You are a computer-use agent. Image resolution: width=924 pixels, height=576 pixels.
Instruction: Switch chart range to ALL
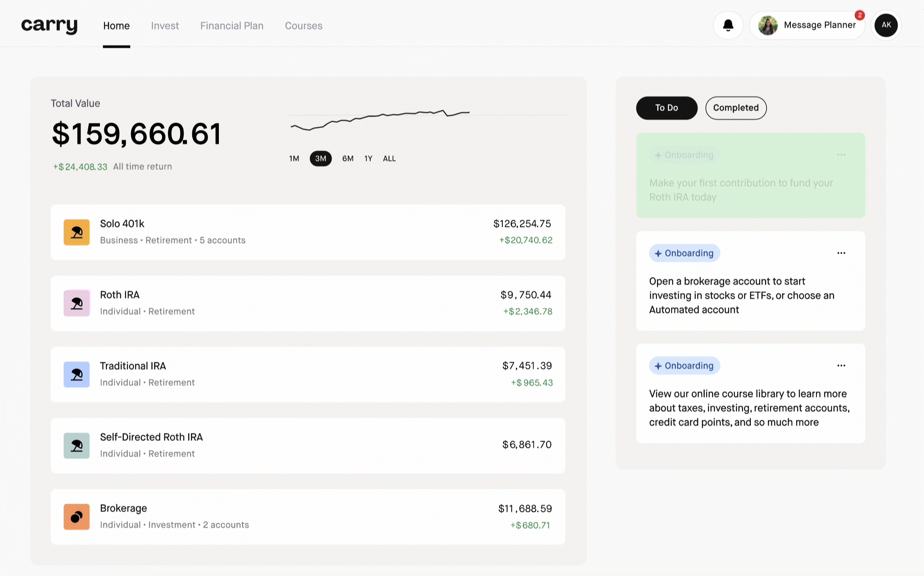click(x=389, y=158)
